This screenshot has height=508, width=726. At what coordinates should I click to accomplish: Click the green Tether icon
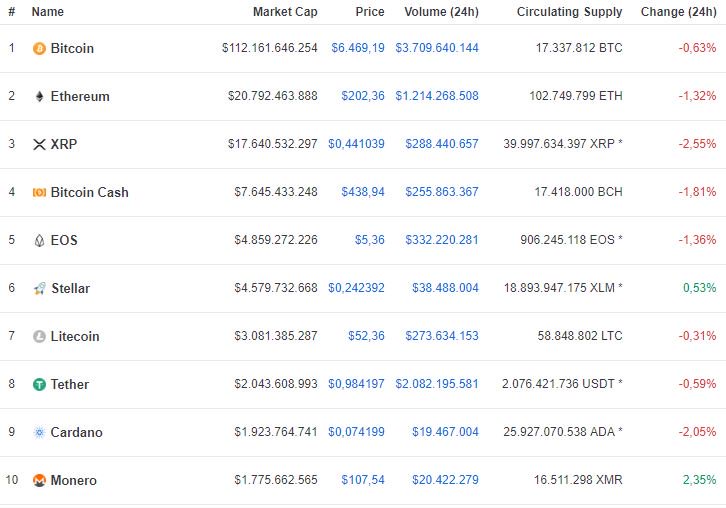[x=39, y=384]
